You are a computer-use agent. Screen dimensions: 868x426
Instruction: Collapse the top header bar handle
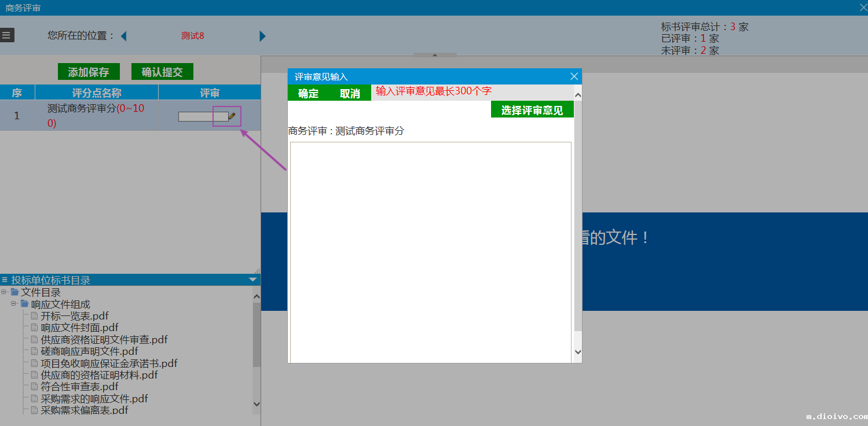coord(434,55)
